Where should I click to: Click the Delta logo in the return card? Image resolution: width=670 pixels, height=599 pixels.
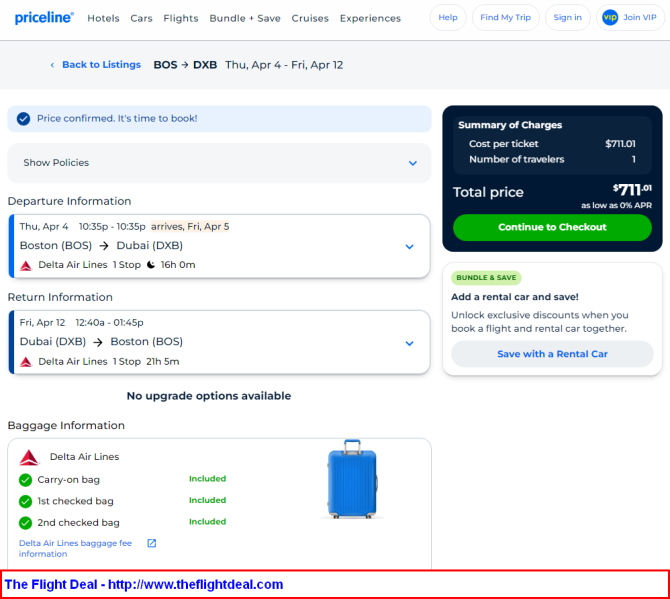pos(26,362)
